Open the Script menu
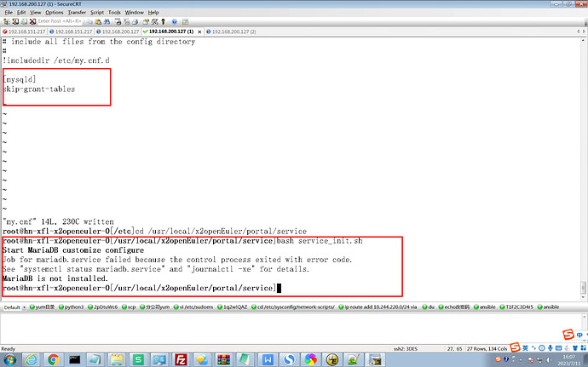This screenshot has width=588, height=367. 97,13
